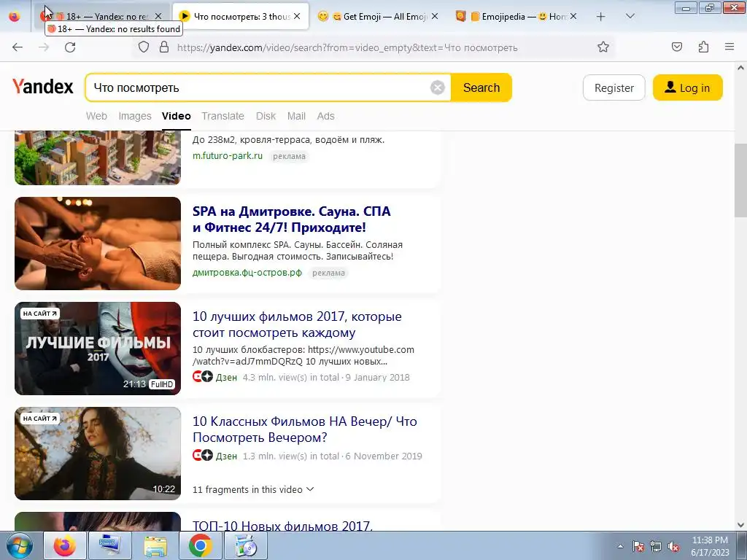Focus the Yandex search input field
This screenshot has width=747, height=560.
pos(260,87)
